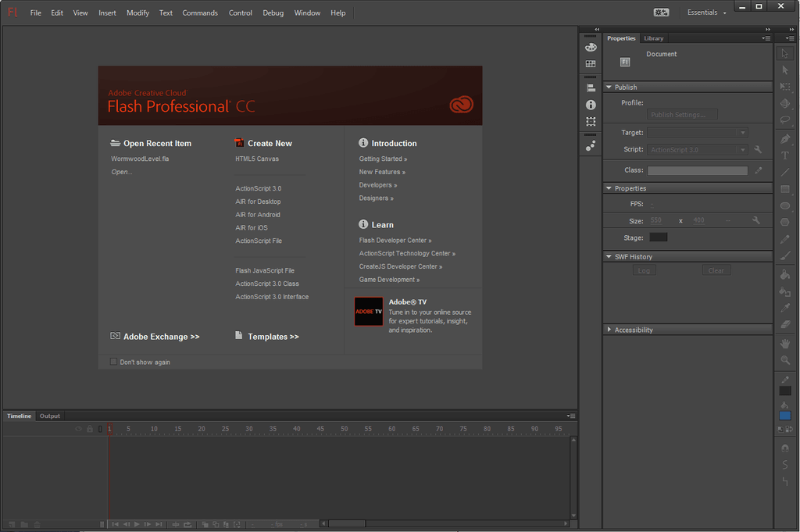This screenshot has height=532, width=800.
Task: Select the Zoom magnifier tool
Action: 784,359
